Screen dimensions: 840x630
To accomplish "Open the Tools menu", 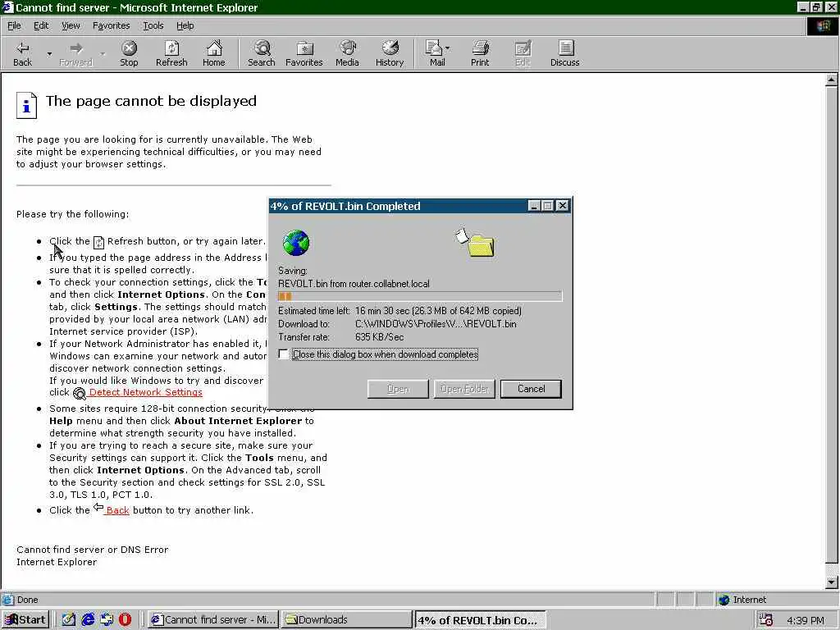I will tap(153, 25).
